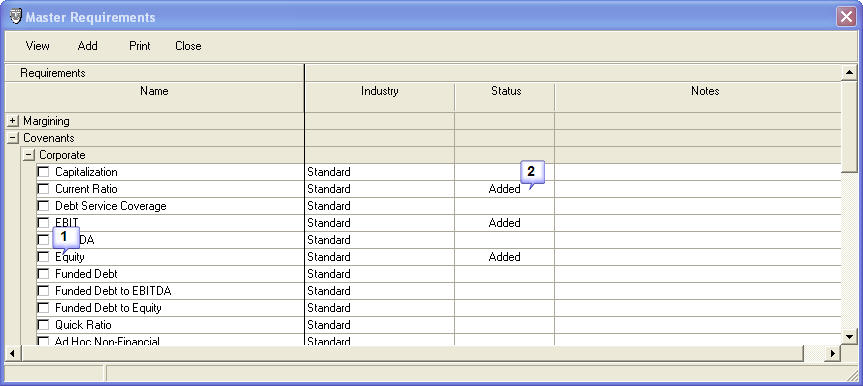
Task: Enable the Funded Debt to EBITDA checkbox
Action: [x=43, y=291]
